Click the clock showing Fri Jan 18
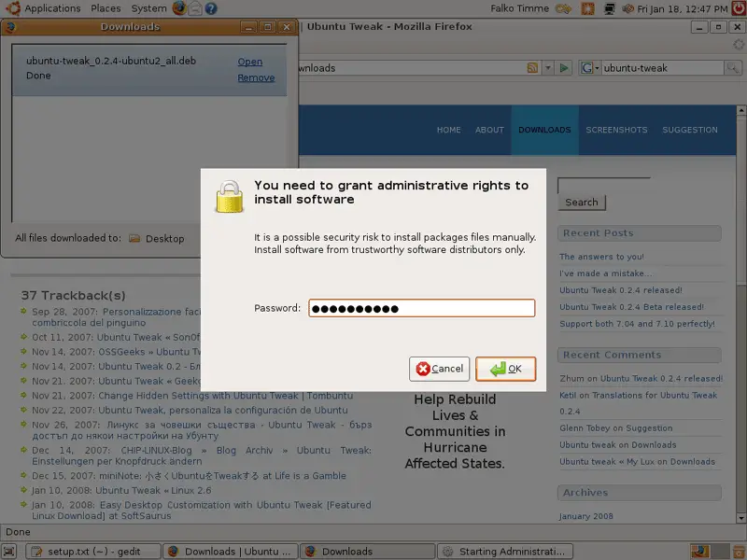 coord(683,9)
